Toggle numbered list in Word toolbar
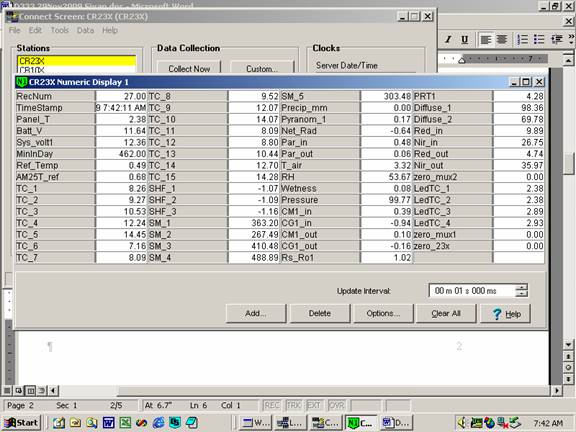576x432 pixels. [522, 39]
